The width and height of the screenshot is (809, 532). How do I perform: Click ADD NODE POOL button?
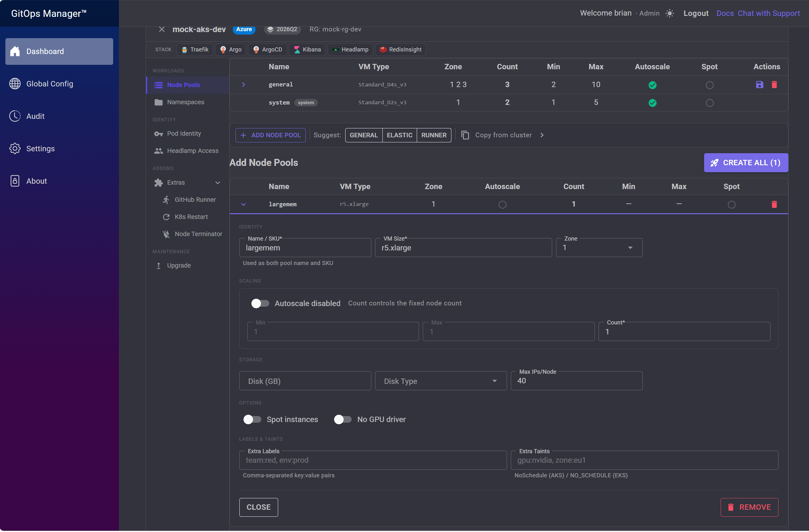coord(271,135)
